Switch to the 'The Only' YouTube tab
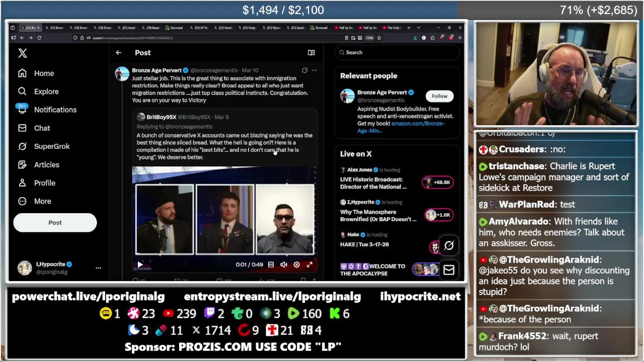Image resolution: width=644 pixels, height=362 pixels. pyautogui.click(x=393, y=28)
